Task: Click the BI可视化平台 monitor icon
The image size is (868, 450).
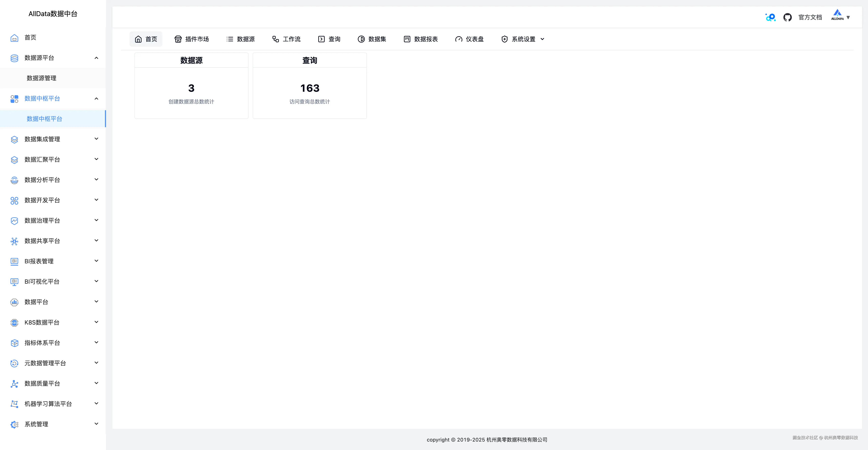Action: click(x=14, y=282)
